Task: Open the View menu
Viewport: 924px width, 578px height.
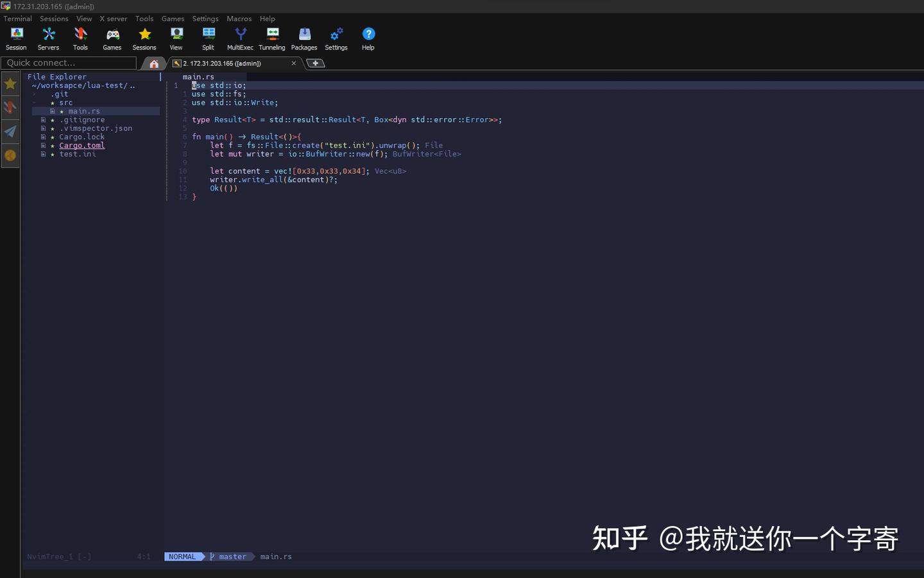Action: 84,19
